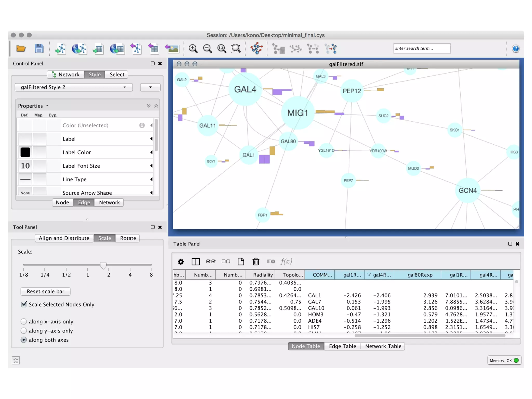This screenshot has width=532, height=399.
Task: Click the function builder f(x) icon
Action: [x=286, y=262]
